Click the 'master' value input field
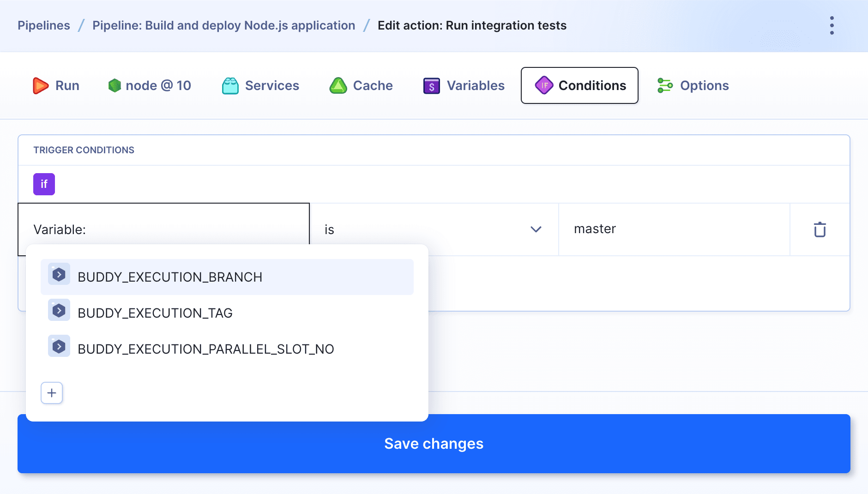The width and height of the screenshot is (868, 494). pos(673,229)
